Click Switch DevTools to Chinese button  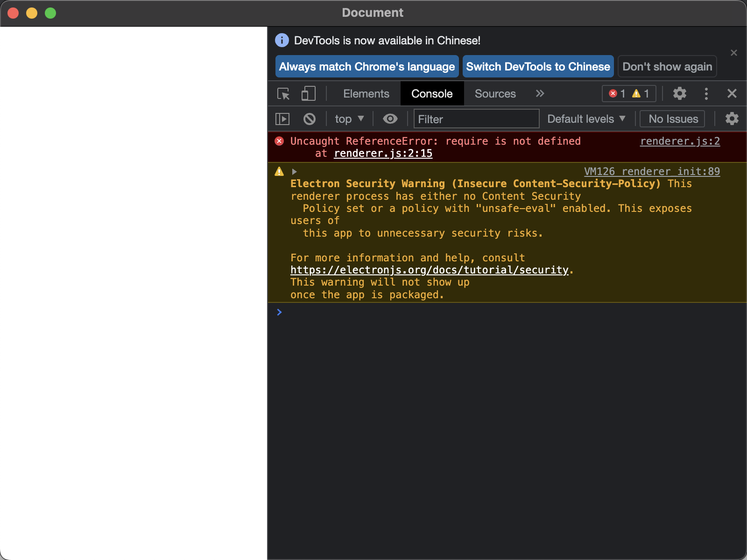(x=538, y=67)
